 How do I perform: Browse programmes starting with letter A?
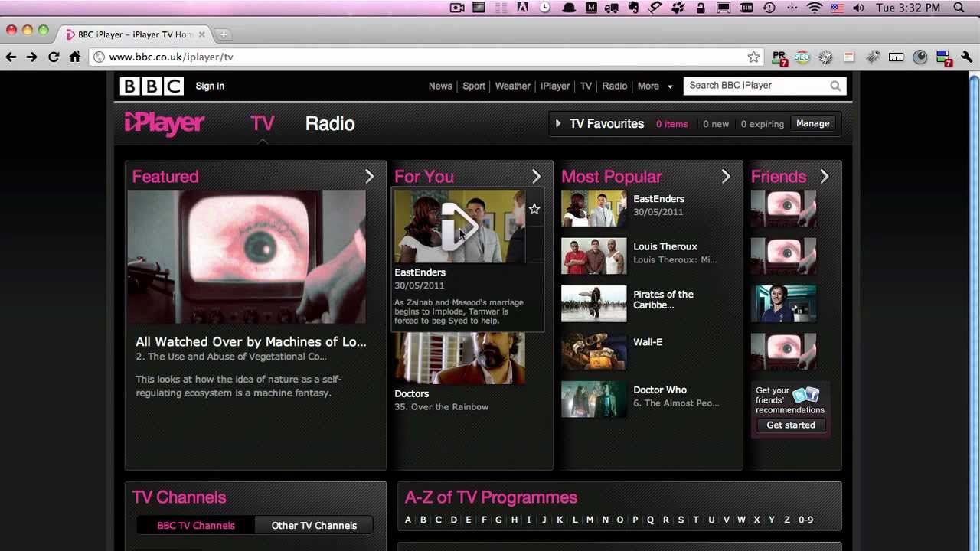click(x=408, y=520)
